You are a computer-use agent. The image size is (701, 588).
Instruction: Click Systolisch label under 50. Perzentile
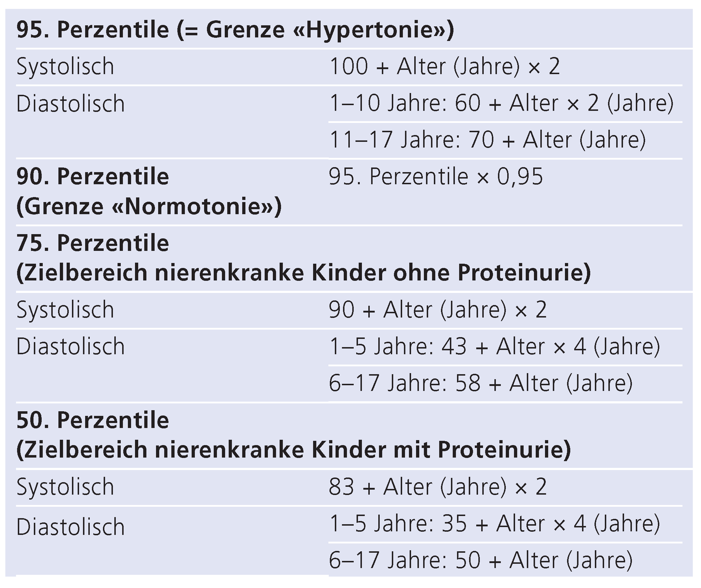click(65, 487)
